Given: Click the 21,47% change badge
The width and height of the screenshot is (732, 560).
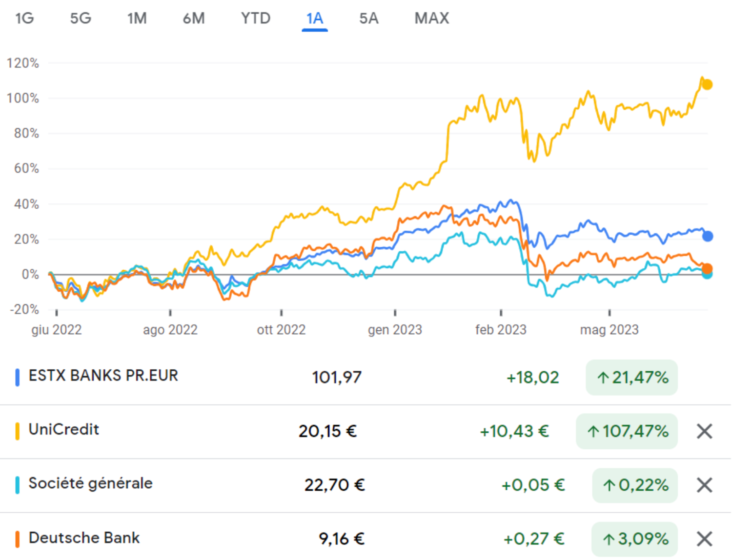Looking at the screenshot, I should [631, 378].
